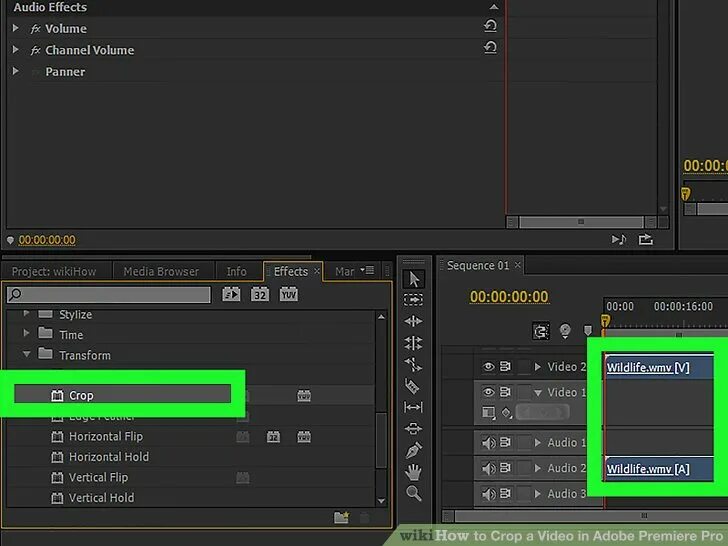Expand the Channel Volume effect
The width and height of the screenshot is (728, 546).
point(15,50)
